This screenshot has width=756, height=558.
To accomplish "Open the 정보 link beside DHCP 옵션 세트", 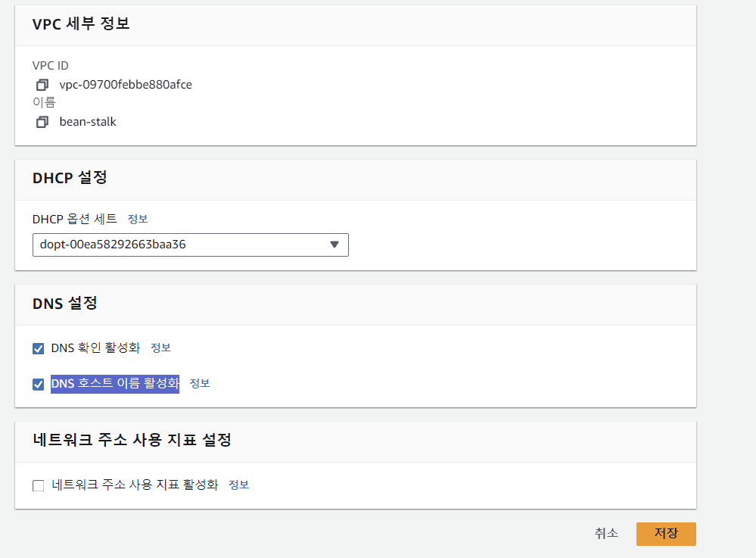I will [138, 219].
